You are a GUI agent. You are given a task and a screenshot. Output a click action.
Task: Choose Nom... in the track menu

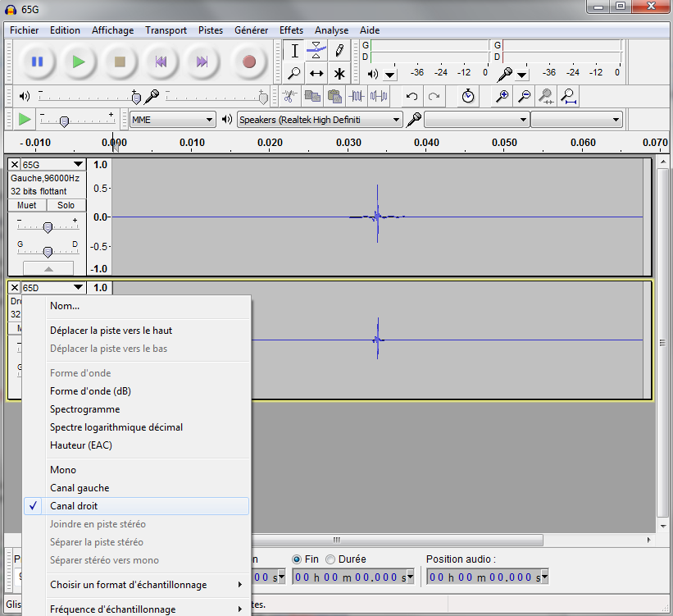pyautogui.click(x=137, y=306)
